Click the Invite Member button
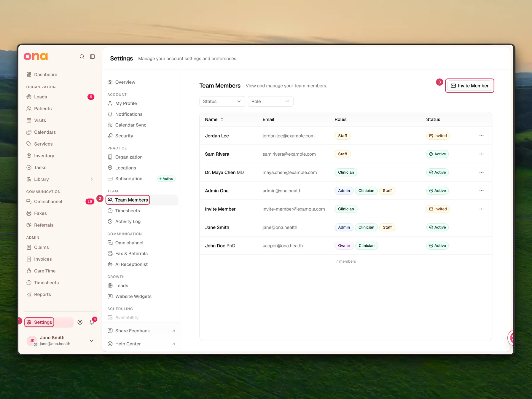The width and height of the screenshot is (532, 399). 469,86
